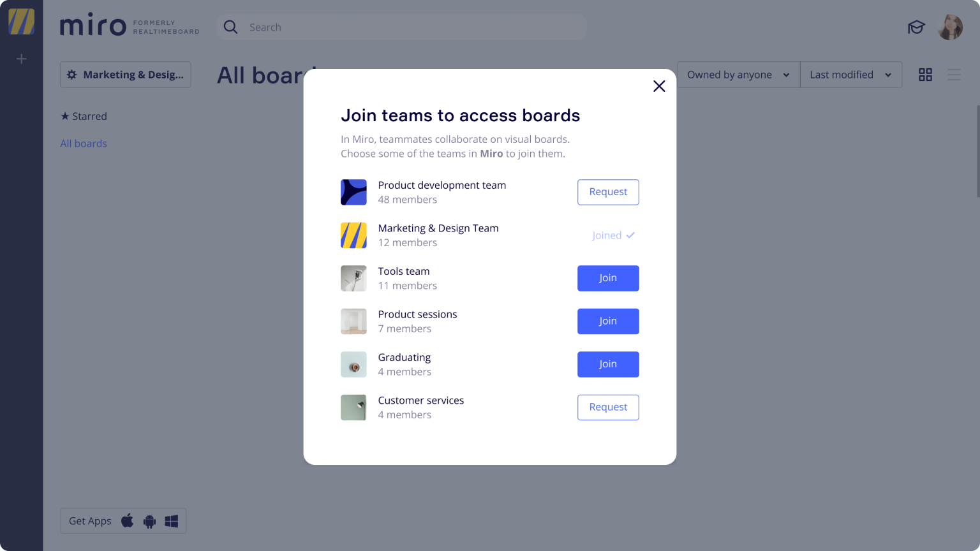
Task: Select the Marketing & Design team logo in sidebar
Action: click(21, 21)
